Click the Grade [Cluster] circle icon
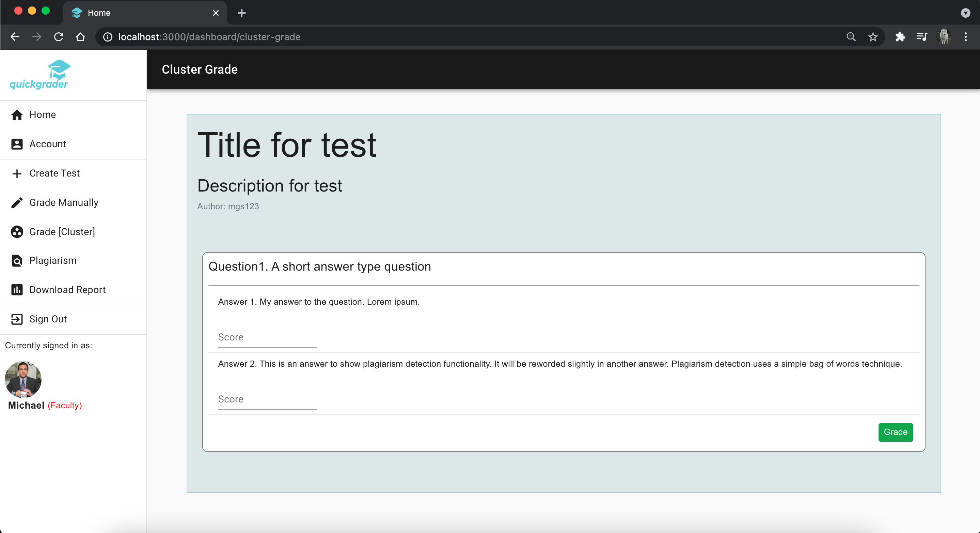 tap(17, 232)
